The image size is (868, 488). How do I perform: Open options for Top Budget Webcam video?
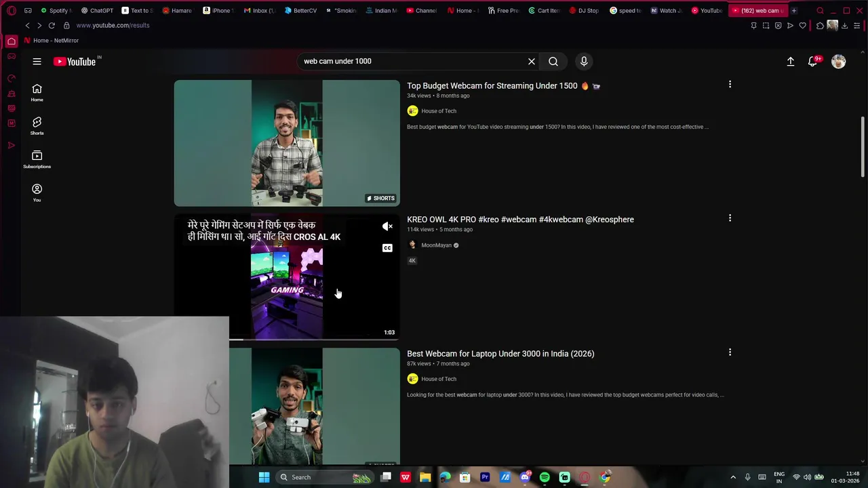click(730, 85)
